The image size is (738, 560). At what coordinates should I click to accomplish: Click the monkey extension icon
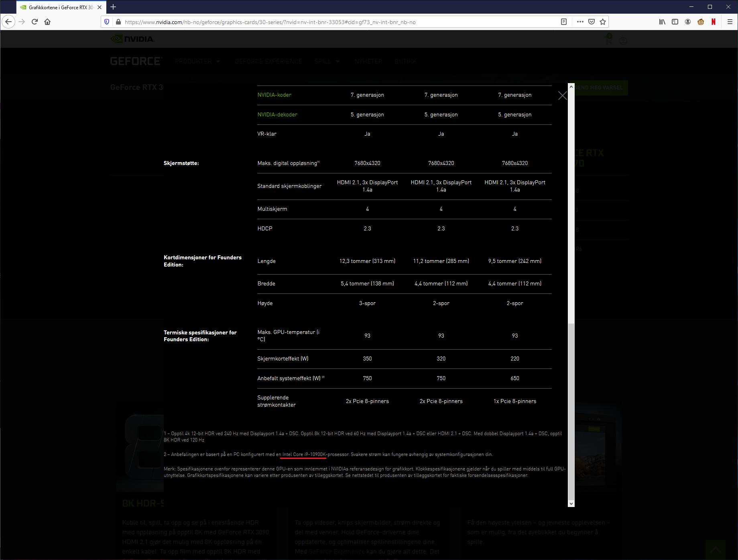[x=701, y=22]
